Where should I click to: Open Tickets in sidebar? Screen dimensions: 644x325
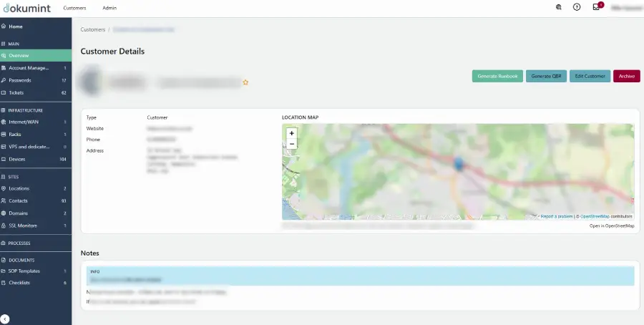tap(36, 92)
